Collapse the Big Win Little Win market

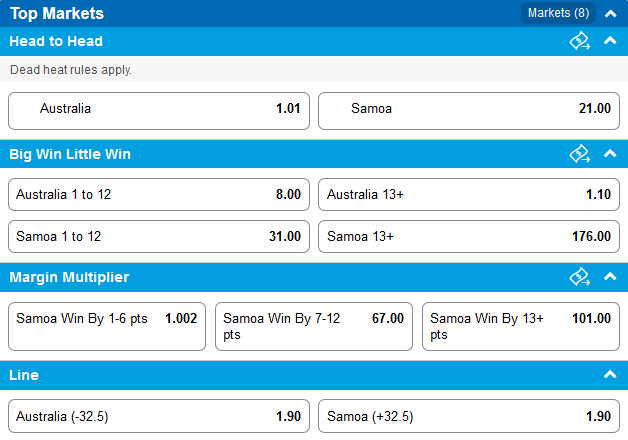610,153
